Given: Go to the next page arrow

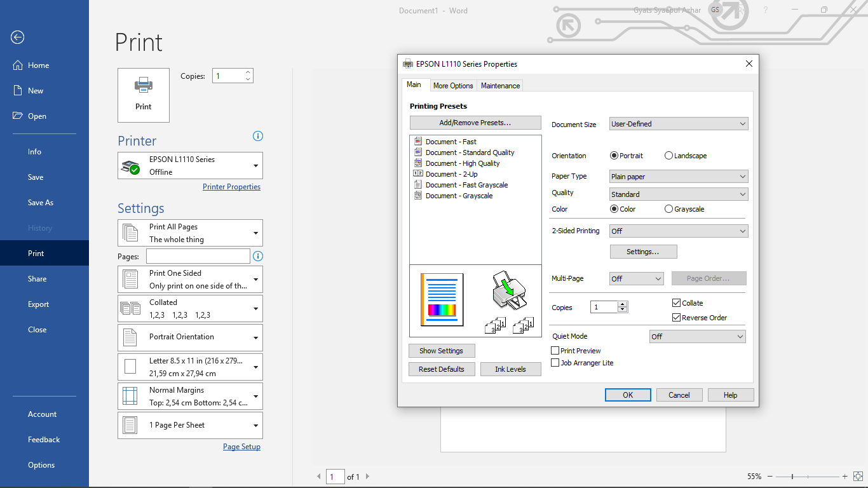Looking at the screenshot, I should (x=367, y=476).
